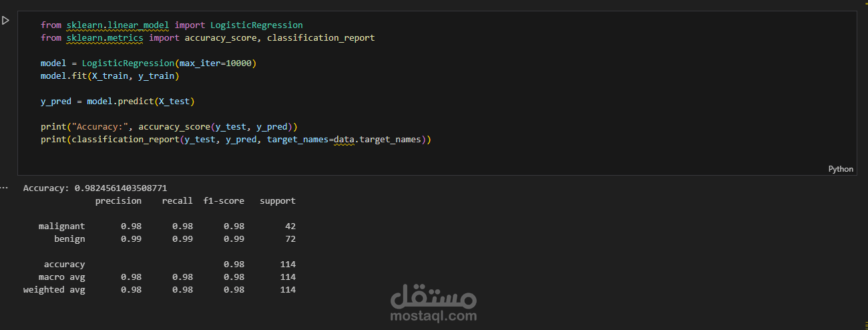Image resolution: width=868 pixels, height=330 pixels.
Task: Click the 'weighted avg' row label
Action: click(x=54, y=290)
